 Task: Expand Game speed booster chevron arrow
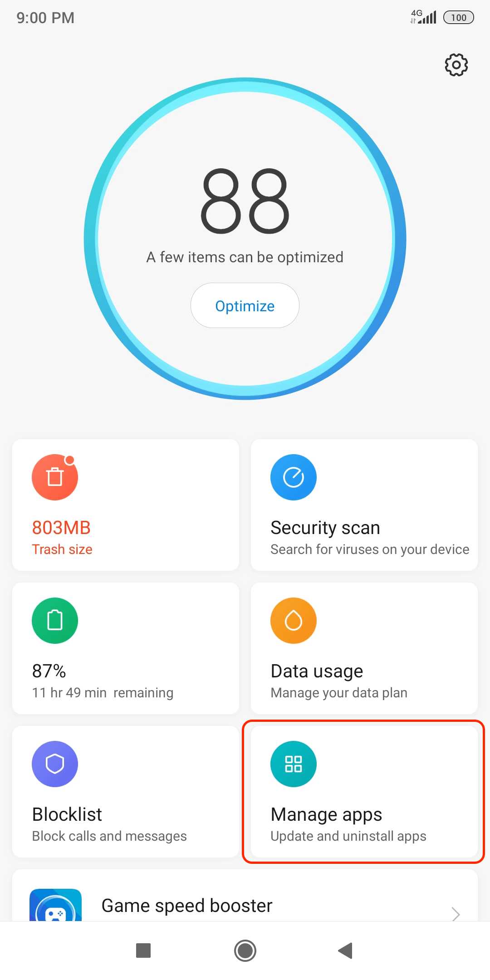(x=456, y=913)
